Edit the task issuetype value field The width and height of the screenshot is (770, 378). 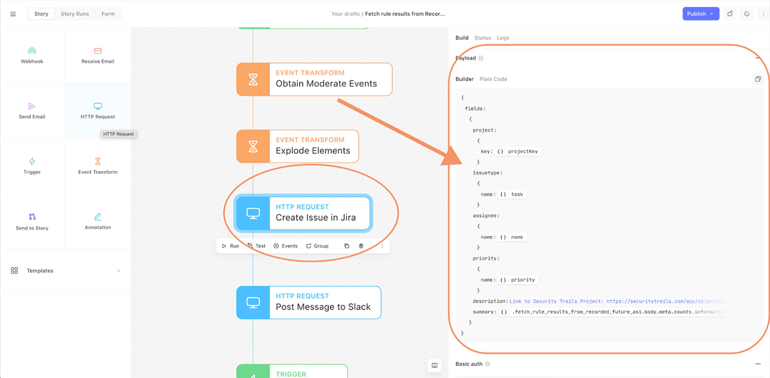pos(513,194)
